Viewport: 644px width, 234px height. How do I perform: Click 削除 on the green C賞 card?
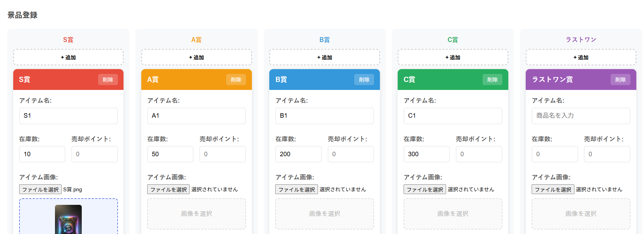point(492,80)
